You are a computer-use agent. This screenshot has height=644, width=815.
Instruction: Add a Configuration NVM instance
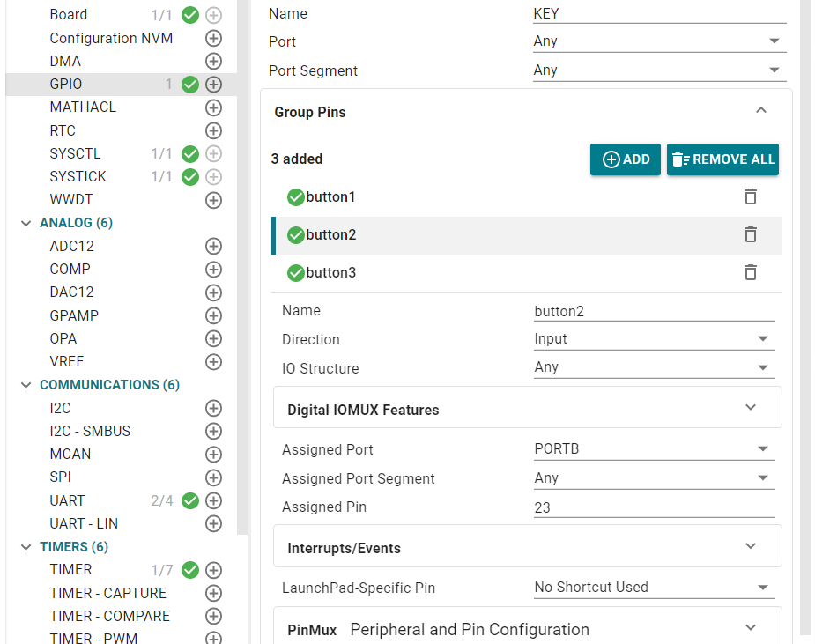(x=213, y=38)
